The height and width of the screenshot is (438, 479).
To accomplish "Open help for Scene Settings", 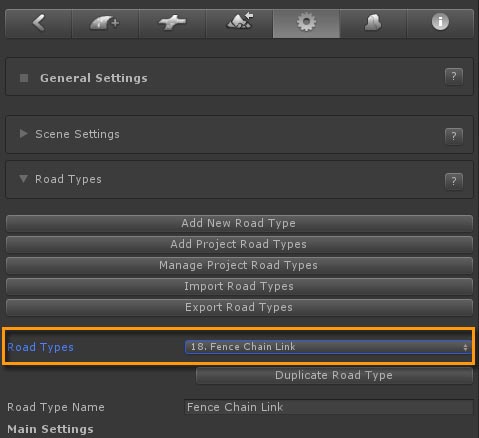I will point(454,136).
